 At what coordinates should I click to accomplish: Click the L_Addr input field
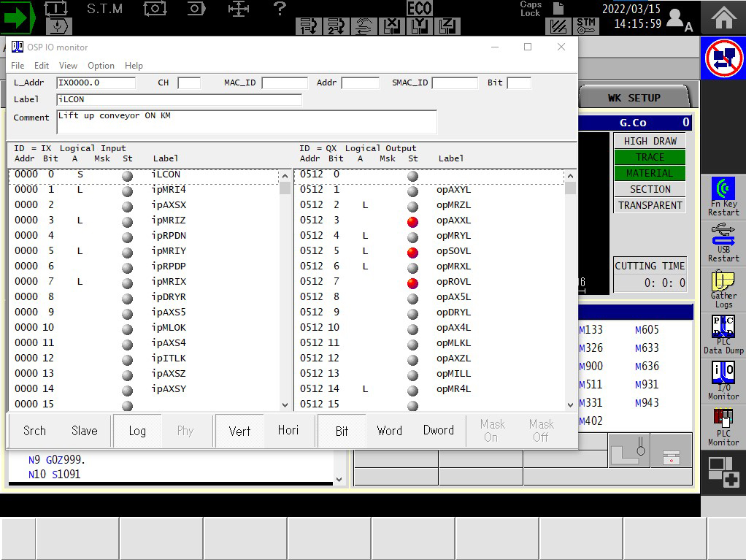(96, 83)
